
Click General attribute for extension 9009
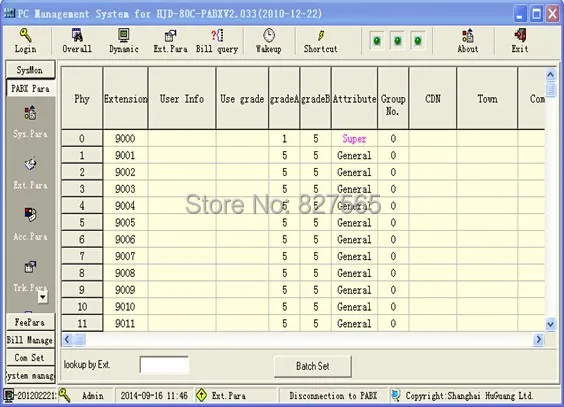[x=354, y=290]
